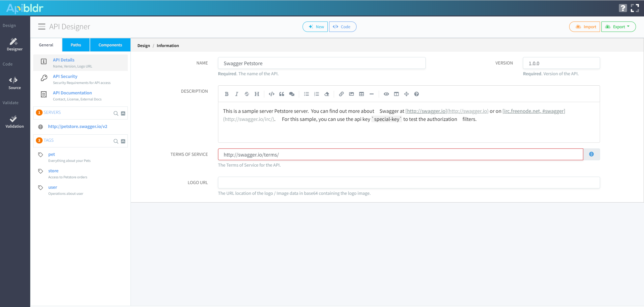This screenshot has height=307, width=644.
Task: Click the SERVERS section header label
Action: [x=52, y=113]
